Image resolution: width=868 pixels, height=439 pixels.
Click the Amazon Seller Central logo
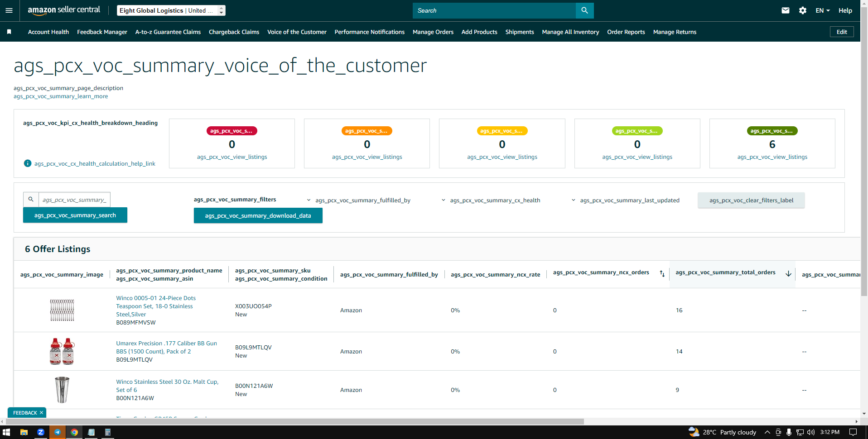pos(64,10)
